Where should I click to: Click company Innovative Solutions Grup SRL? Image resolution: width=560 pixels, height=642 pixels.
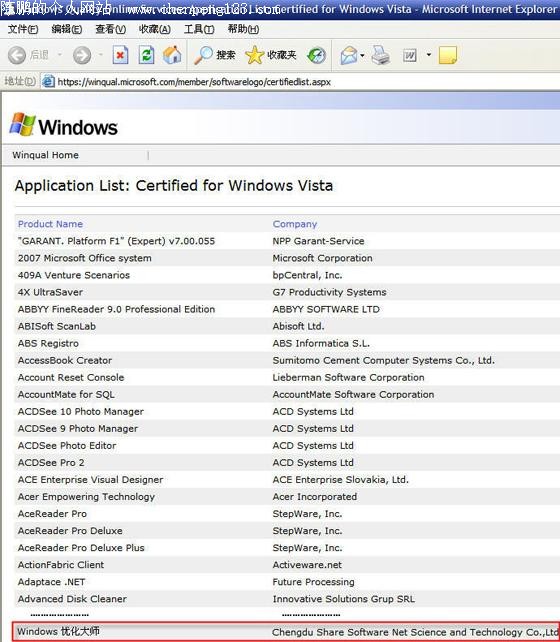344,599
